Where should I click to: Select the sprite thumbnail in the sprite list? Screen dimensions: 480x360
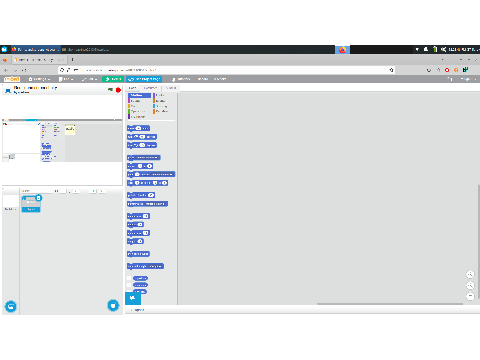pos(31,204)
